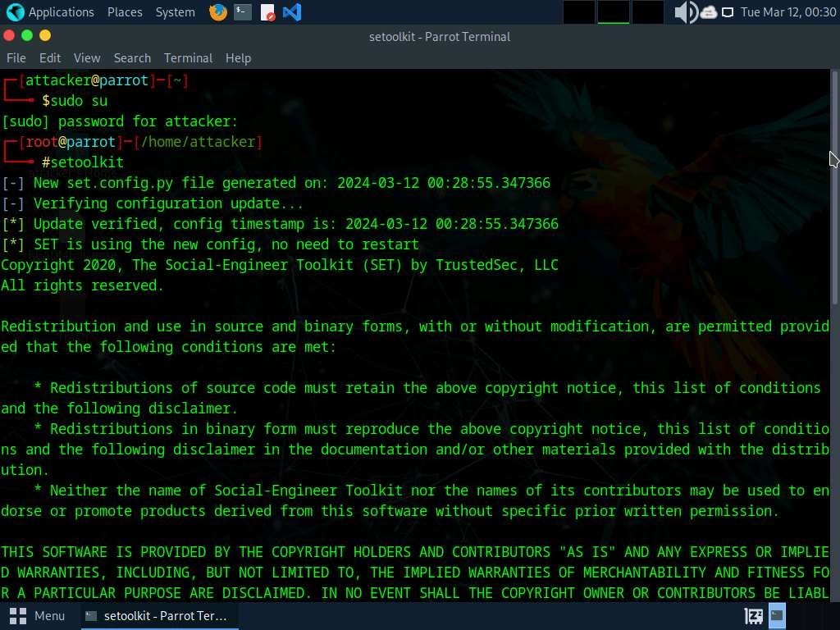The image size is (840, 630).
Task: Open the Applications menu
Action: (x=51, y=12)
